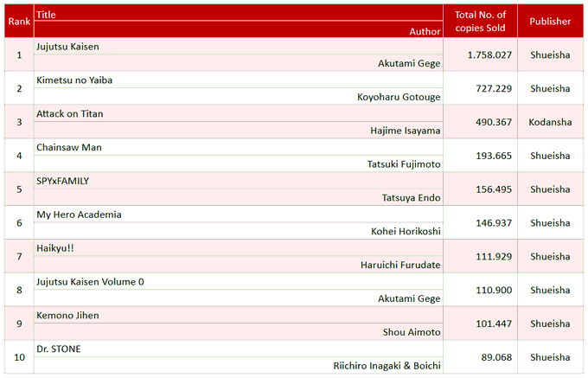Screen dimensions: 588x378
Task: Click rank number 1 cell
Action: pyautogui.click(x=19, y=54)
